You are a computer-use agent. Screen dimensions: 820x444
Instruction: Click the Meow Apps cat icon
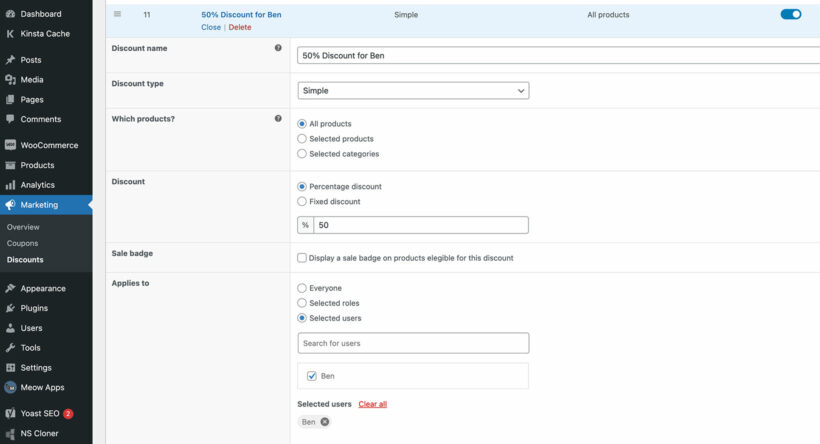10,388
